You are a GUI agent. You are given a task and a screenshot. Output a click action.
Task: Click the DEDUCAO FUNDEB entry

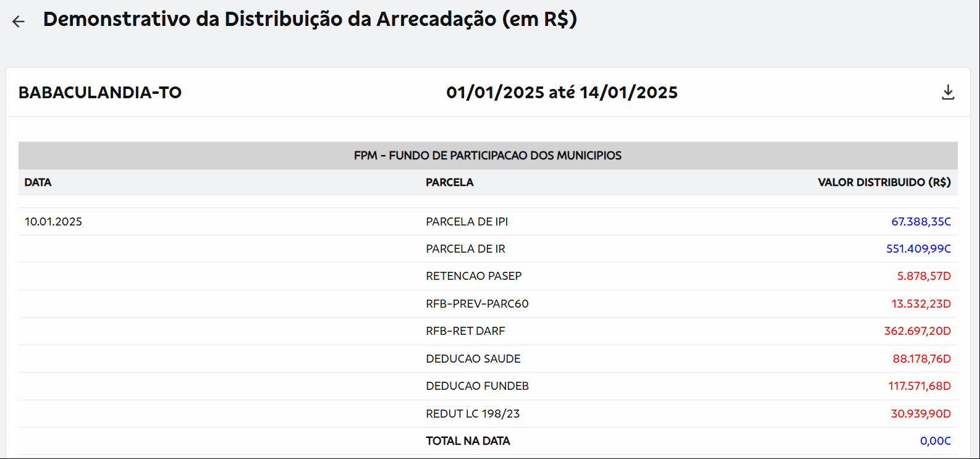pos(477,386)
